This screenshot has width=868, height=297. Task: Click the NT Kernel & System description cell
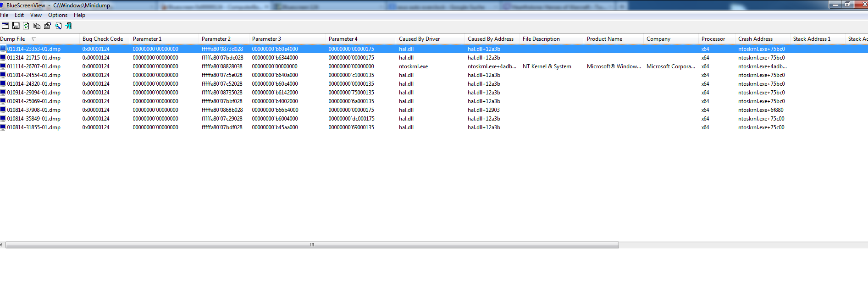[x=547, y=66]
